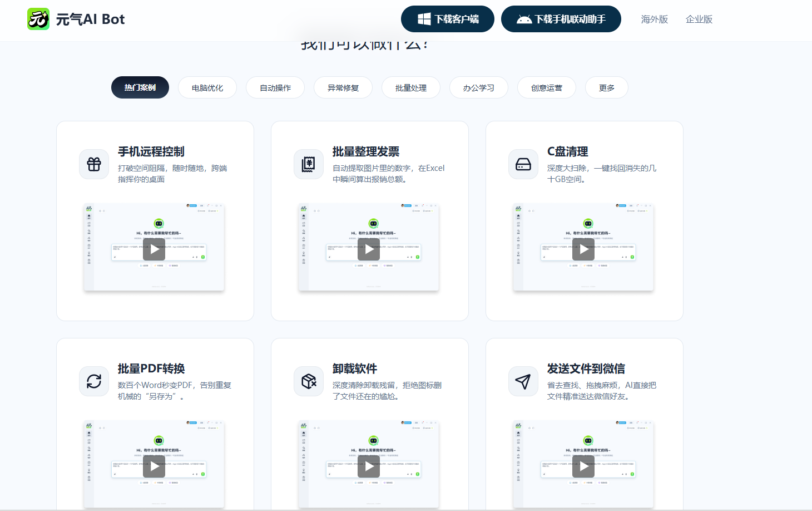Click the package icon on 卸载软件 card

309,381
